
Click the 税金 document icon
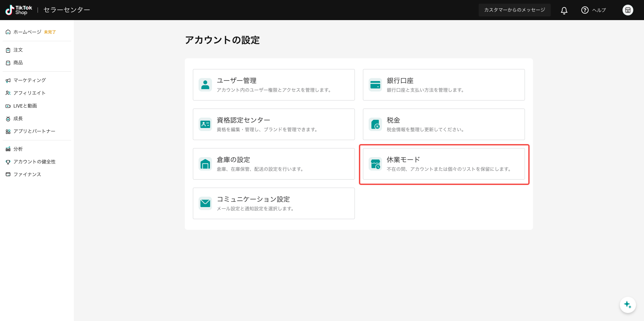tap(375, 124)
